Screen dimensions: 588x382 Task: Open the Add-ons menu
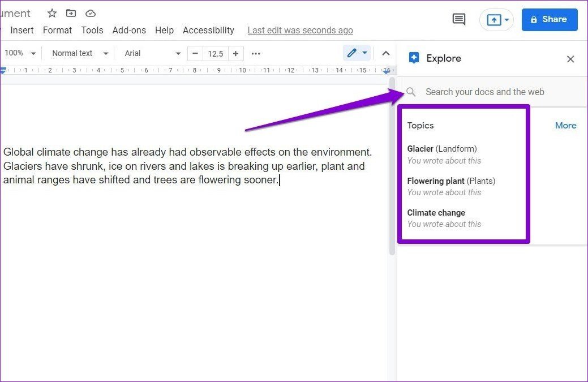click(x=129, y=30)
